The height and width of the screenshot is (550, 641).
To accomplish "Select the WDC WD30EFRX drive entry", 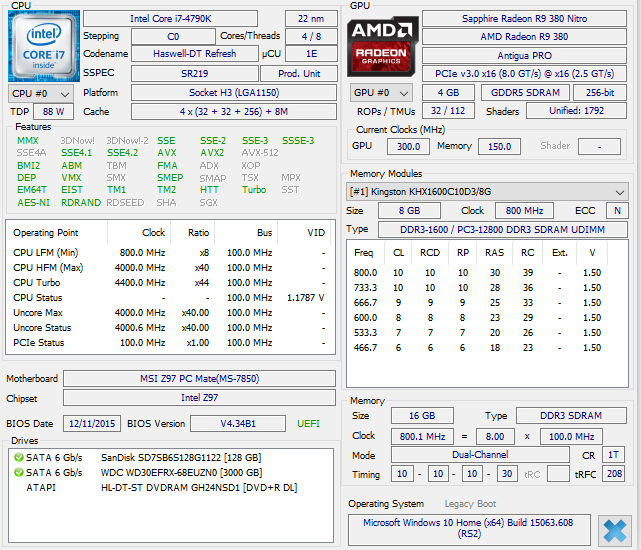I will point(171,472).
